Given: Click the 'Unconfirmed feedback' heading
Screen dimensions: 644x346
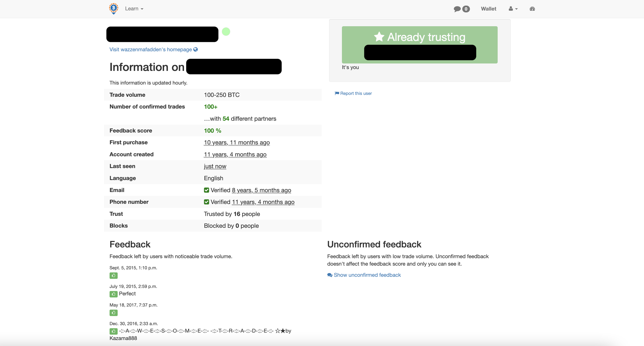Looking at the screenshot, I should pyautogui.click(x=374, y=245).
